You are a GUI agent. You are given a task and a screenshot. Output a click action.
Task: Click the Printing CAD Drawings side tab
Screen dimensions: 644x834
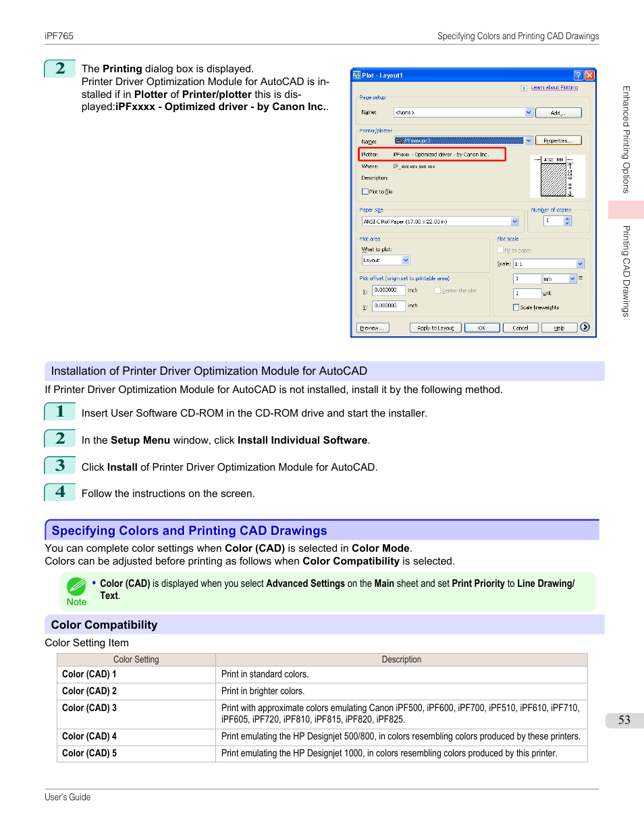pyautogui.click(x=626, y=271)
